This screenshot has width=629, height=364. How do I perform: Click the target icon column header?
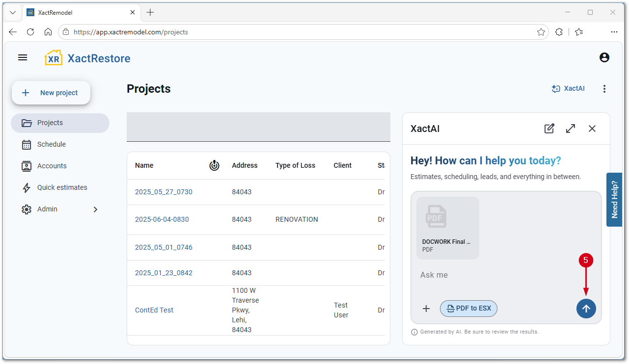click(x=214, y=165)
